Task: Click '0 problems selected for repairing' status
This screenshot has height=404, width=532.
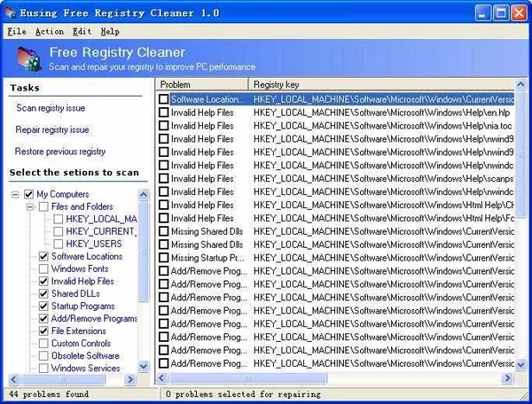Action: [243, 394]
